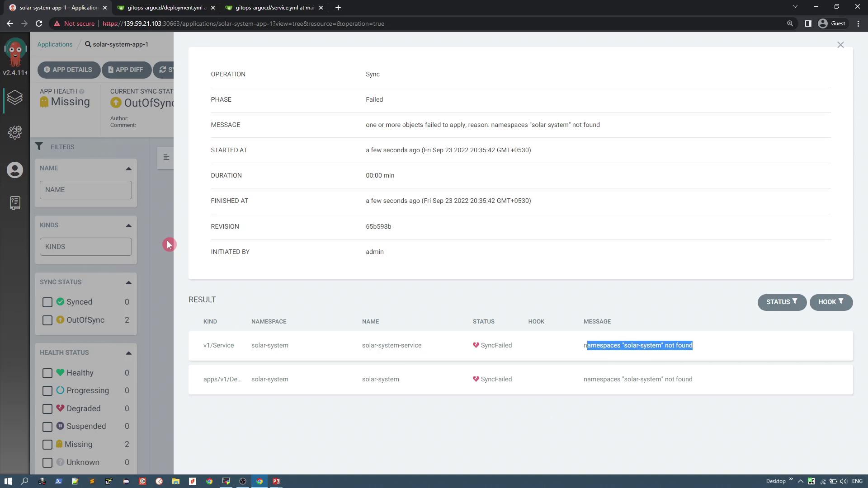This screenshot has width=868, height=488.
Task: Open user info icon in sidebar
Action: 15,170
